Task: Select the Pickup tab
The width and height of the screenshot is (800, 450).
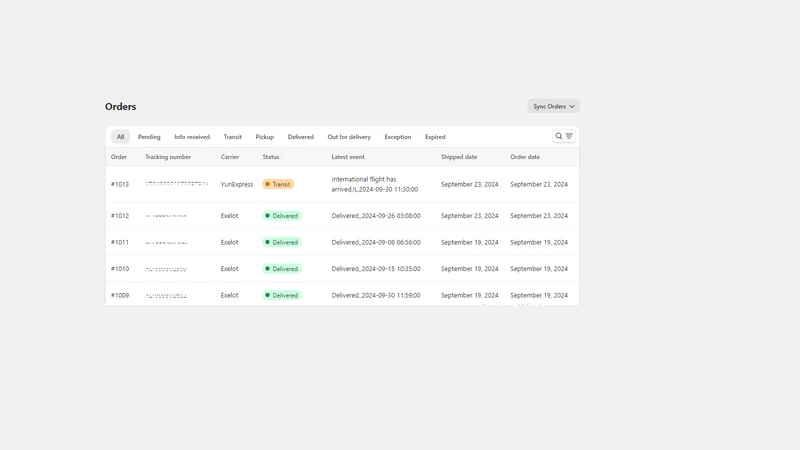Action: pyautogui.click(x=265, y=137)
